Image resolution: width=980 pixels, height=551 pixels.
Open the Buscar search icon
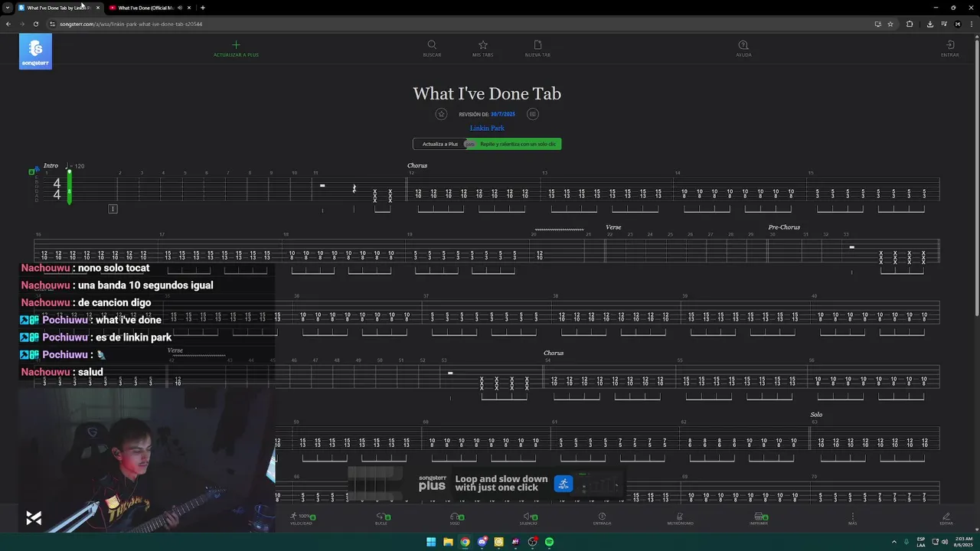click(x=432, y=49)
